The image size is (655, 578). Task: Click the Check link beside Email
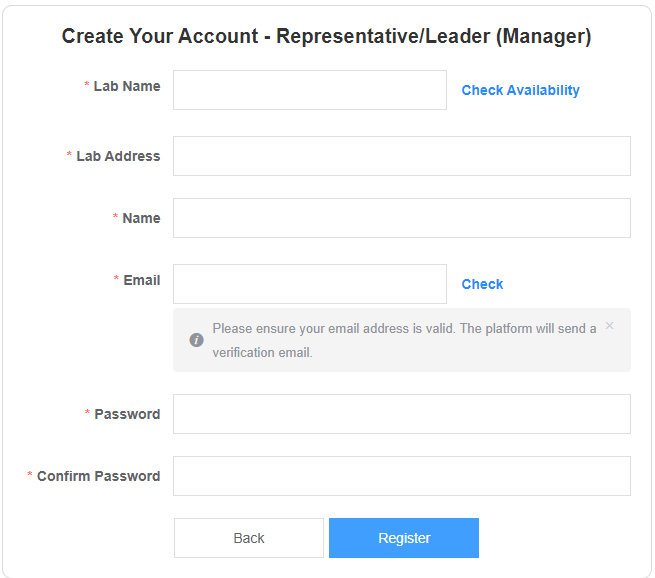tap(482, 284)
